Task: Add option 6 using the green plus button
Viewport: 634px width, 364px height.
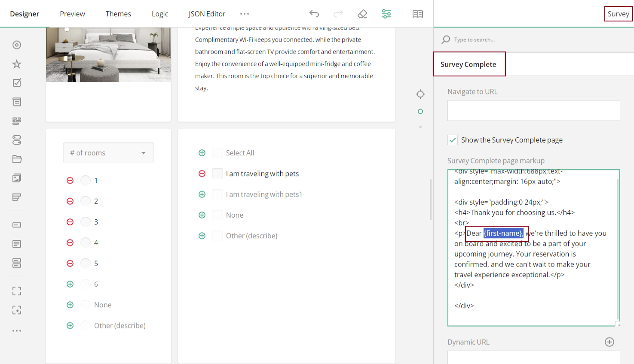Action: coord(70,284)
